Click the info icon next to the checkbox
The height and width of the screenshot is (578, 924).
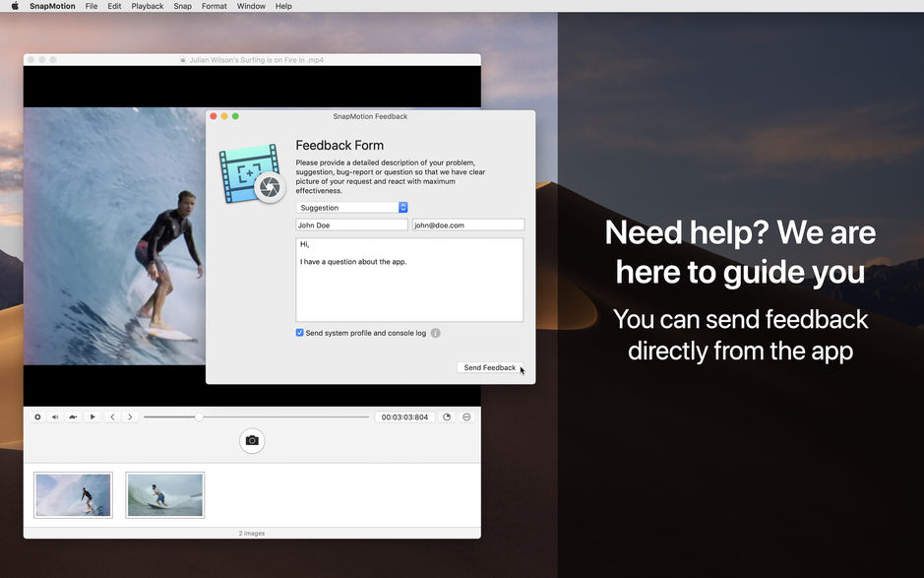pos(435,333)
